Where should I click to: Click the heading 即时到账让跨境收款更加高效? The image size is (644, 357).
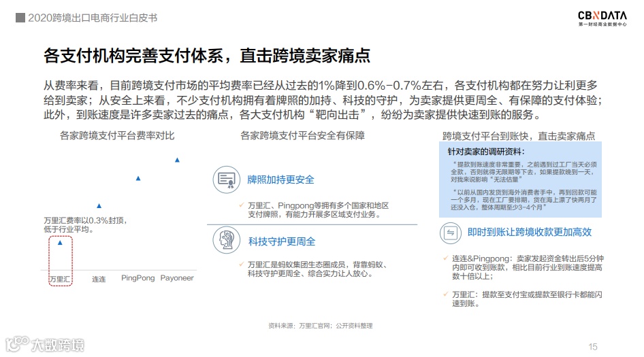[x=530, y=233]
